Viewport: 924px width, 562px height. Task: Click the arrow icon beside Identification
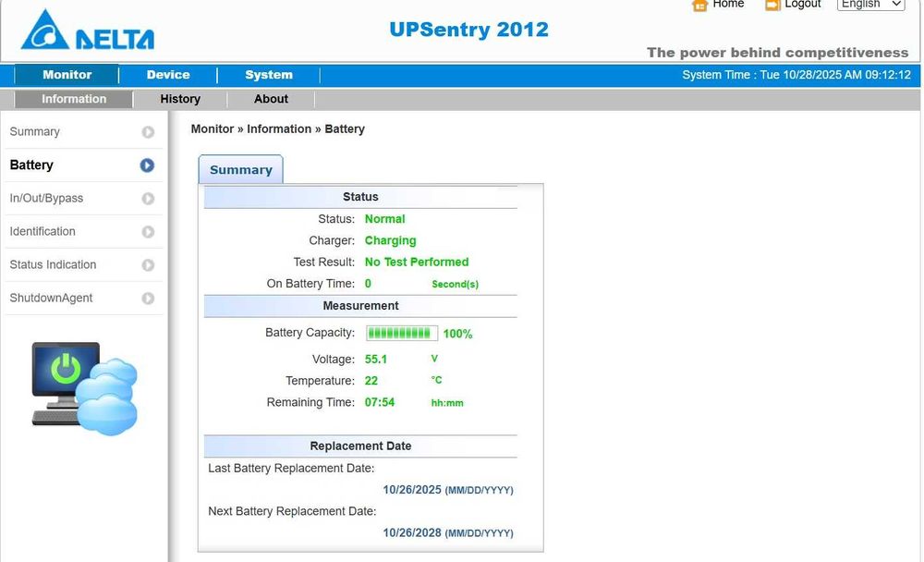148,232
